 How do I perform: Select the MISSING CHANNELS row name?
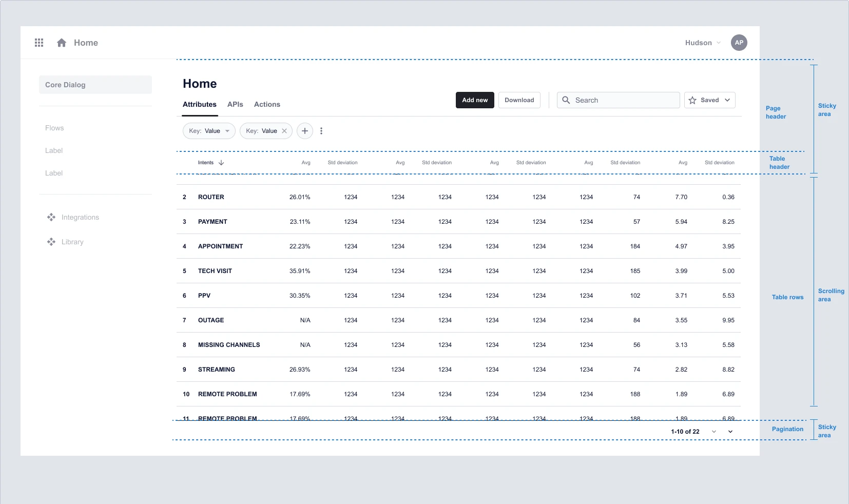point(229,345)
